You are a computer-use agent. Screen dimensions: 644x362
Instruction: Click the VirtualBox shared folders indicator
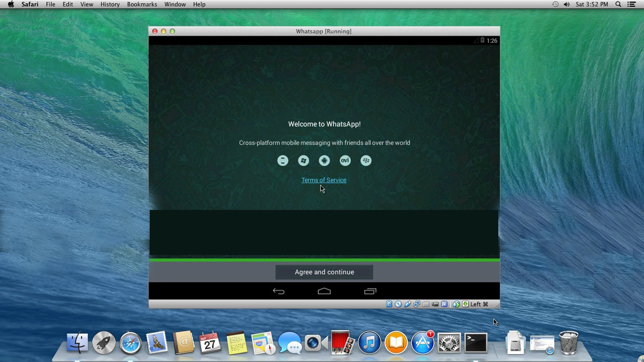[426, 304]
